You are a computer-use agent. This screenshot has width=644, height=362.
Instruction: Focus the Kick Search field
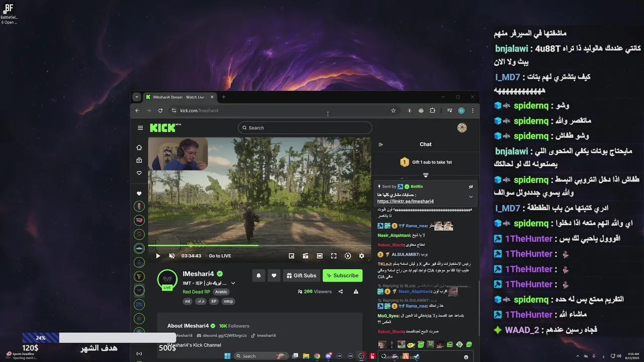(305, 128)
